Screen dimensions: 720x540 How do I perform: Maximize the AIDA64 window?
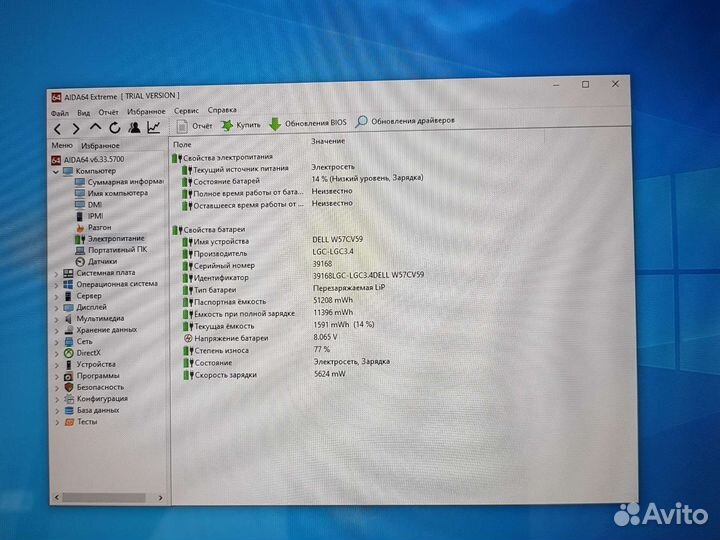585,84
